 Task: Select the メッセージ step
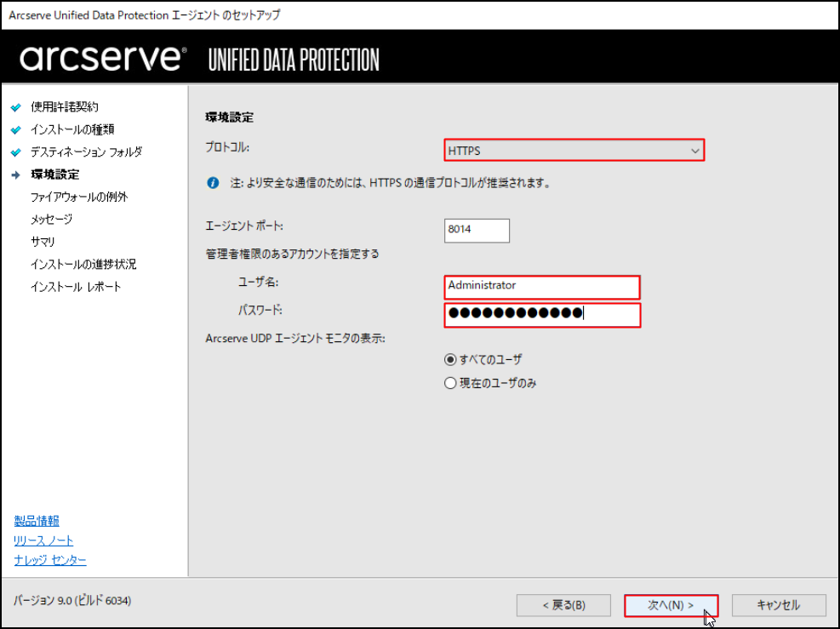pyautogui.click(x=51, y=219)
